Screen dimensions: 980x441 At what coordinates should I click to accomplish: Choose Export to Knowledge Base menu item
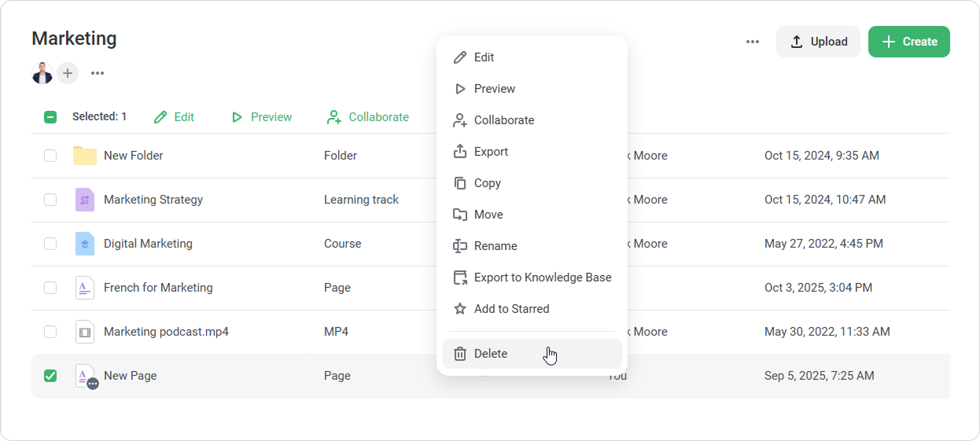[542, 277]
